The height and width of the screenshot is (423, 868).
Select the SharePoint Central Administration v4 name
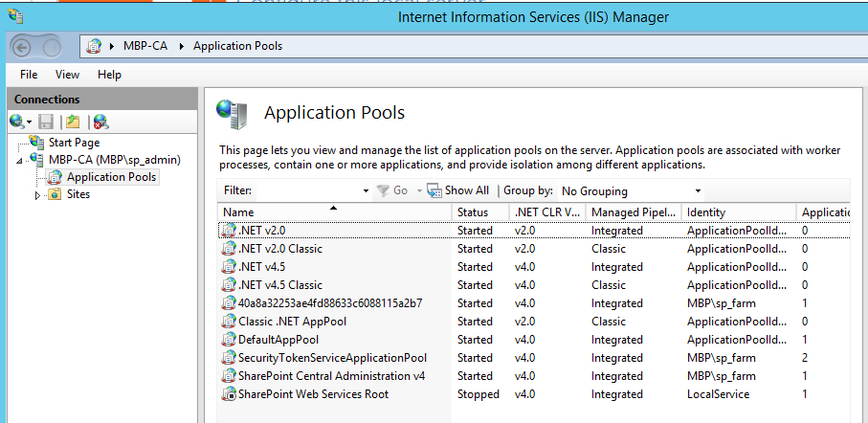point(331,376)
